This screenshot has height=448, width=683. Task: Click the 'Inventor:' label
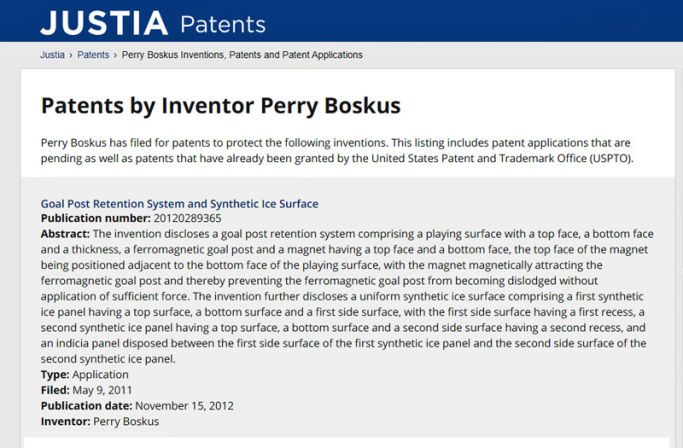pos(65,422)
